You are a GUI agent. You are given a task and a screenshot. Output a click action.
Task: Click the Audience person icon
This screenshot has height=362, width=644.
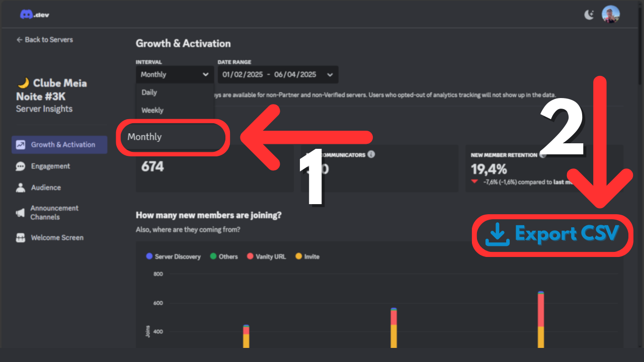click(21, 188)
